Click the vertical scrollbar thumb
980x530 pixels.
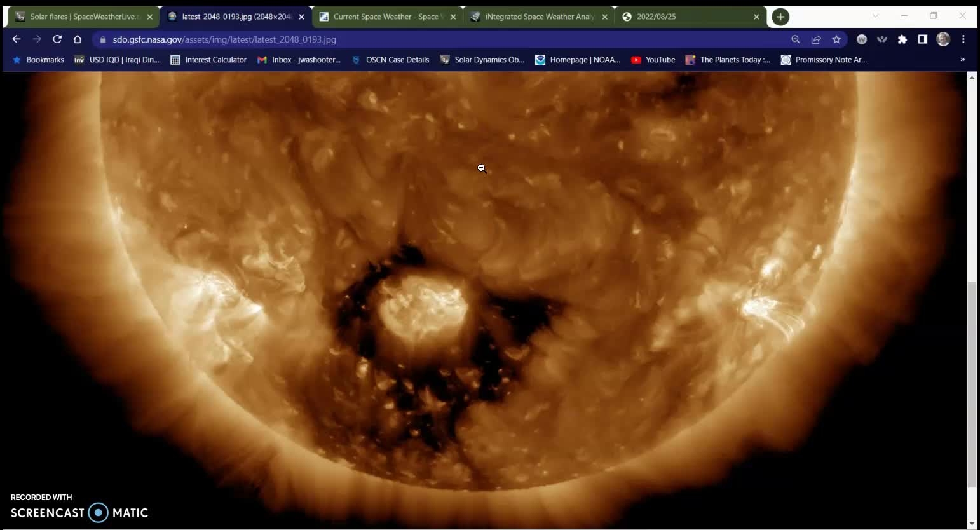[971, 384]
